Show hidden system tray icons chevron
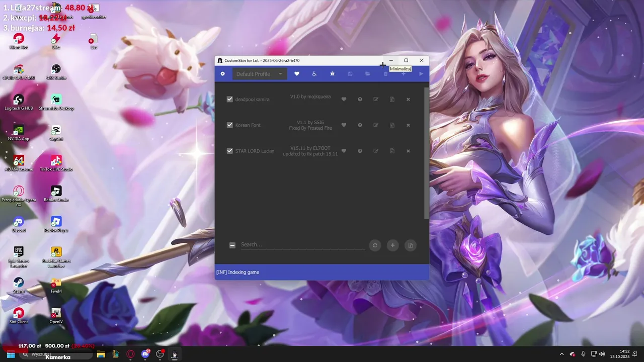The width and height of the screenshot is (644, 362). click(x=561, y=354)
